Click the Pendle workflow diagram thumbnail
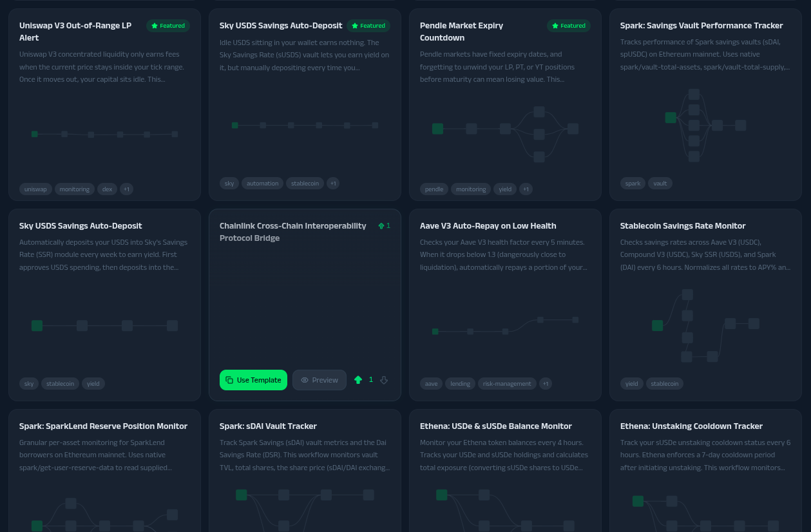 point(505,134)
